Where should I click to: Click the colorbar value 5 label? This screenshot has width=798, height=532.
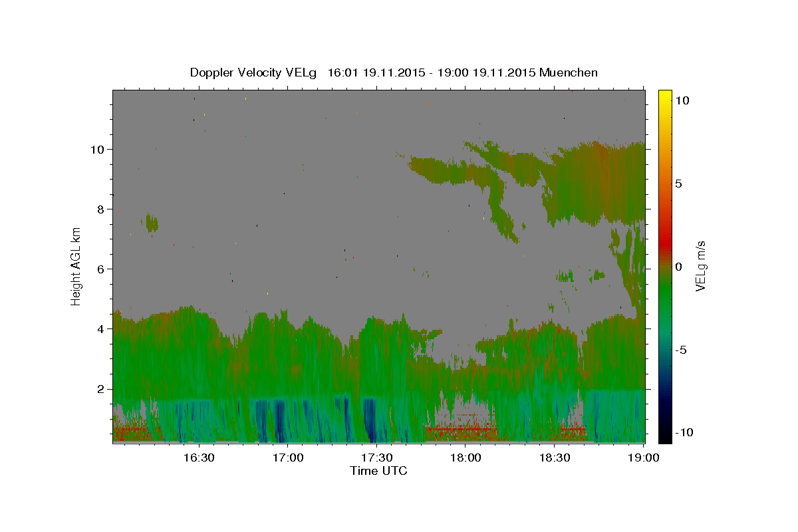click(x=678, y=184)
